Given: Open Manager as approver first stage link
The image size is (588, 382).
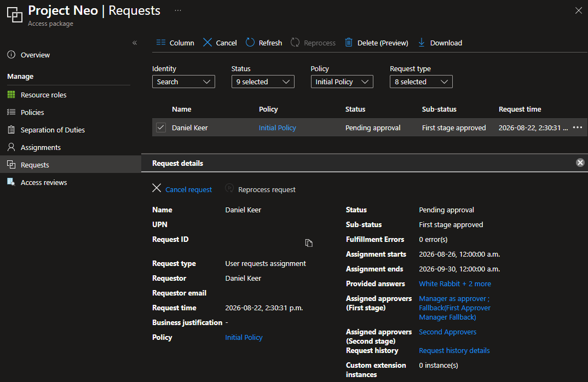Looking at the screenshot, I should pyautogui.click(x=454, y=308).
